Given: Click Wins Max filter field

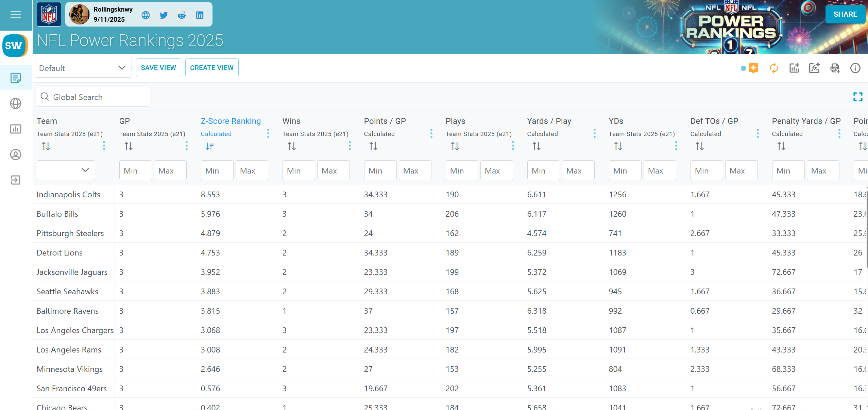Looking at the screenshot, I should click(333, 170).
